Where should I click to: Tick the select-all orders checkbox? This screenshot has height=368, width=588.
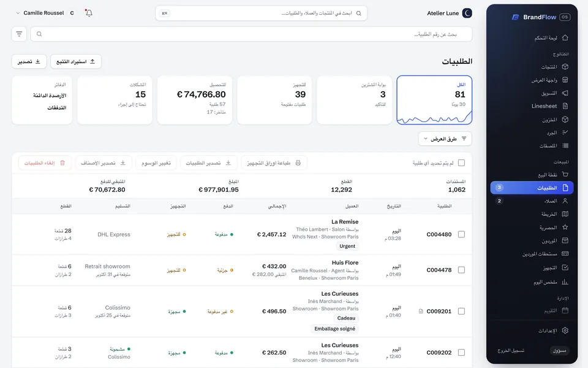point(461,163)
